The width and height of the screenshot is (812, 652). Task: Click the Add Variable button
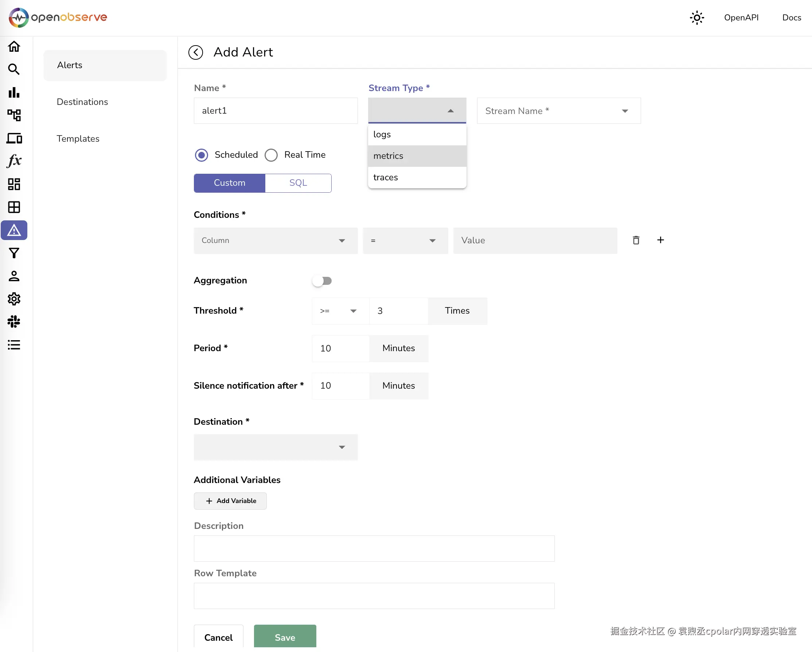point(230,501)
